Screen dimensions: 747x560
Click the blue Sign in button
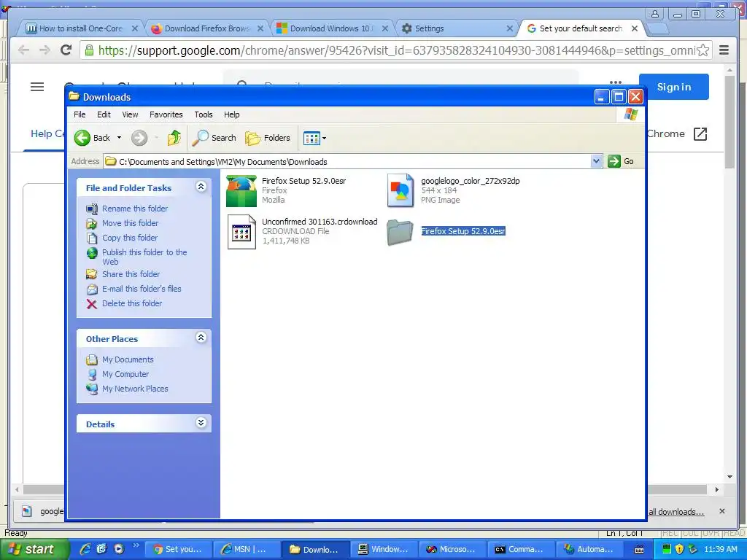coord(673,87)
